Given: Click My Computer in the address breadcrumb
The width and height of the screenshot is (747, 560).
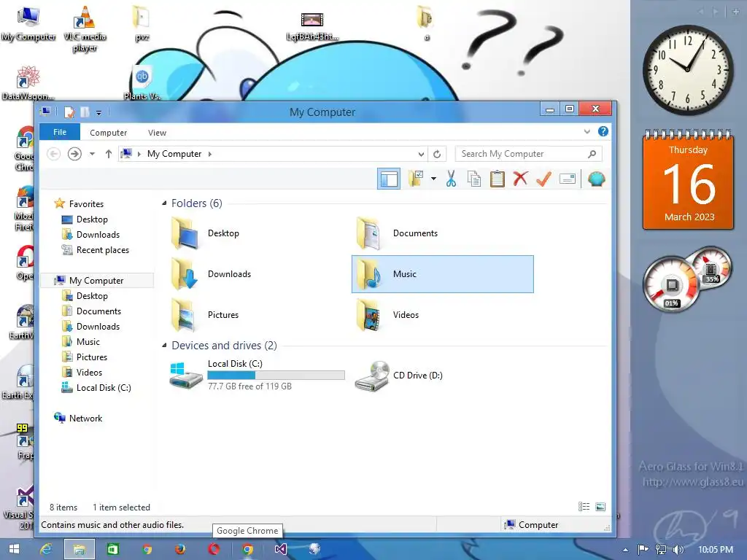Looking at the screenshot, I should [x=174, y=154].
